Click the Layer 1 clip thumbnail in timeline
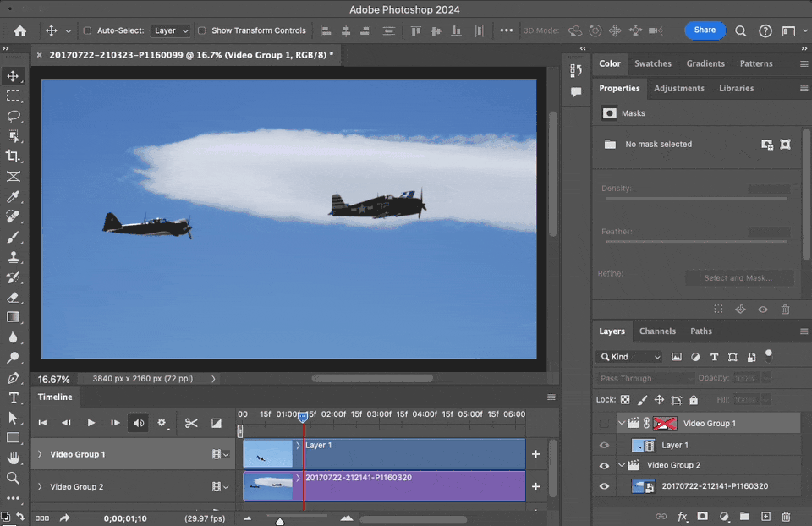812x526 pixels. tap(267, 454)
